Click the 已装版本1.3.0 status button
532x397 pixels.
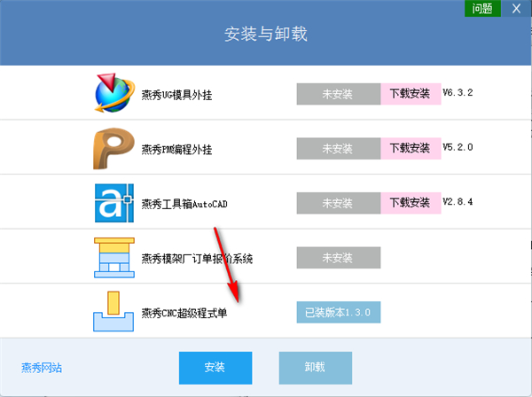[x=339, y=312]
